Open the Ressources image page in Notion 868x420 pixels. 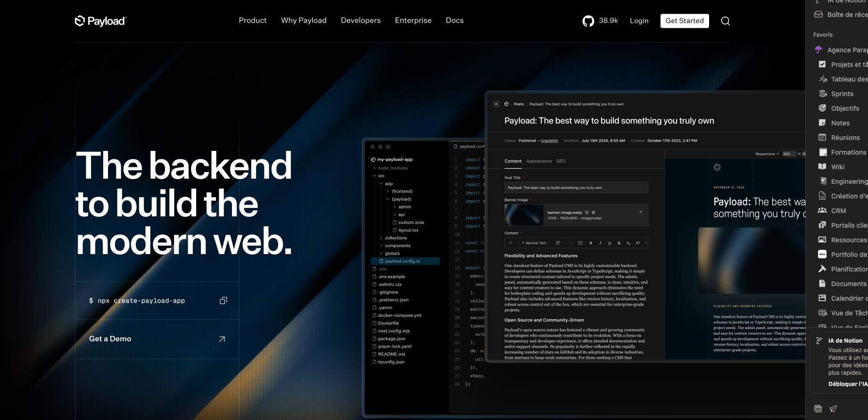pyautogui.click(x=843, y=239)
